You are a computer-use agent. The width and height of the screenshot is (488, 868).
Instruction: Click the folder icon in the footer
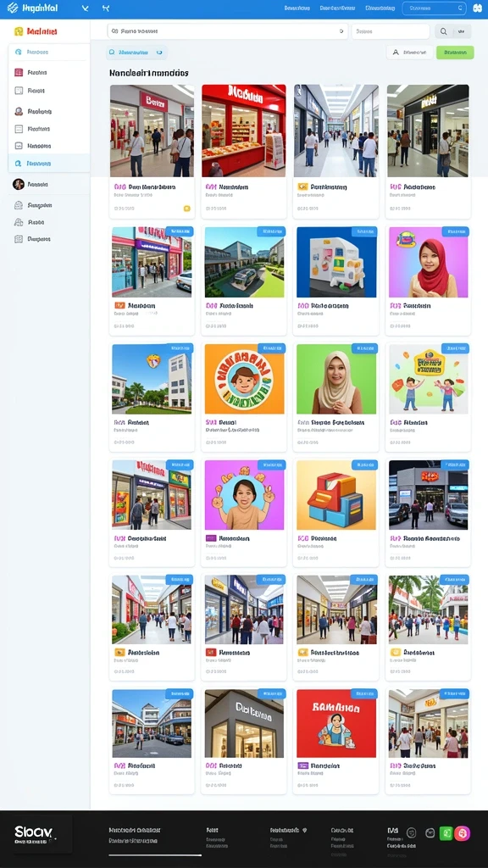[x=430, y=832]
